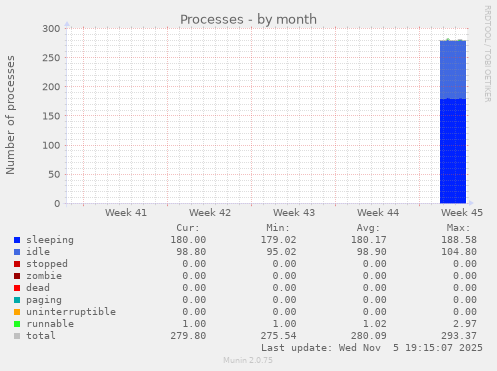Select the 'runnable' legend label
The width and height of the screenshot is (497, 371).
[50, 324]
